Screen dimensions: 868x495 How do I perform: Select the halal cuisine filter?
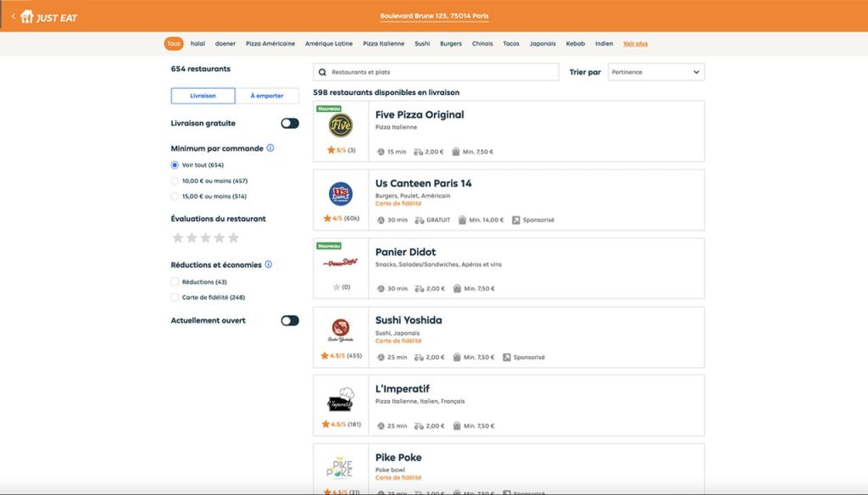click(x=198, y=44)
